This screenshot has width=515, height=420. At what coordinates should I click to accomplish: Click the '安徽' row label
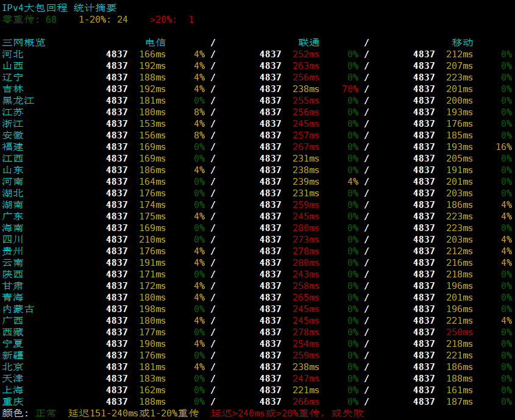point(13,135)
